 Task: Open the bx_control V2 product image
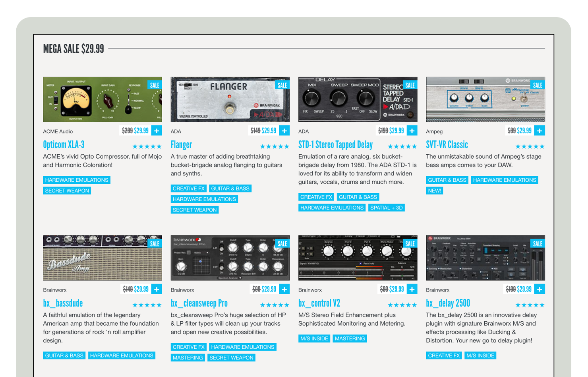(358, 258)
